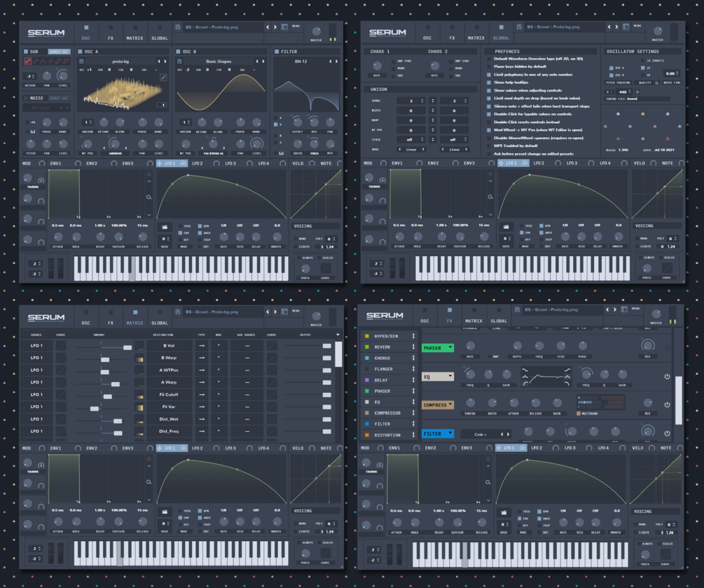Toggle noise keytrack piano icon
The height and width of the screenshot is (588, 704).
point(33,132)
